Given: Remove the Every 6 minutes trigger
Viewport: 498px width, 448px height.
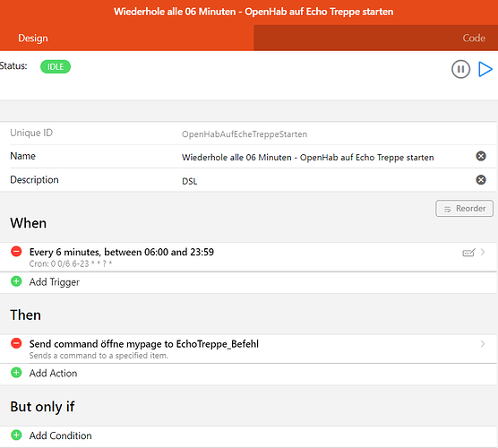Looking at the screenshot, I should [x=16, y=251].
